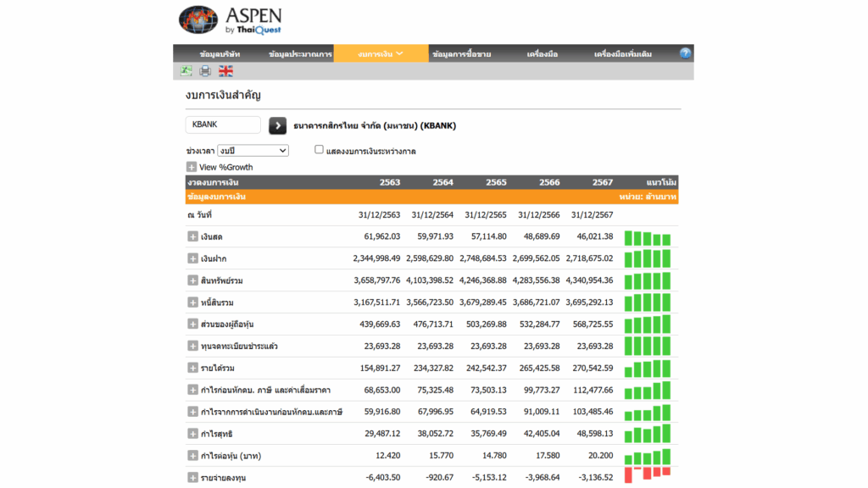Click the ทุนจดทะเบียนชำระแล้ว trend bar chart
The image size is (868, 488).
[x=648, y=346]
